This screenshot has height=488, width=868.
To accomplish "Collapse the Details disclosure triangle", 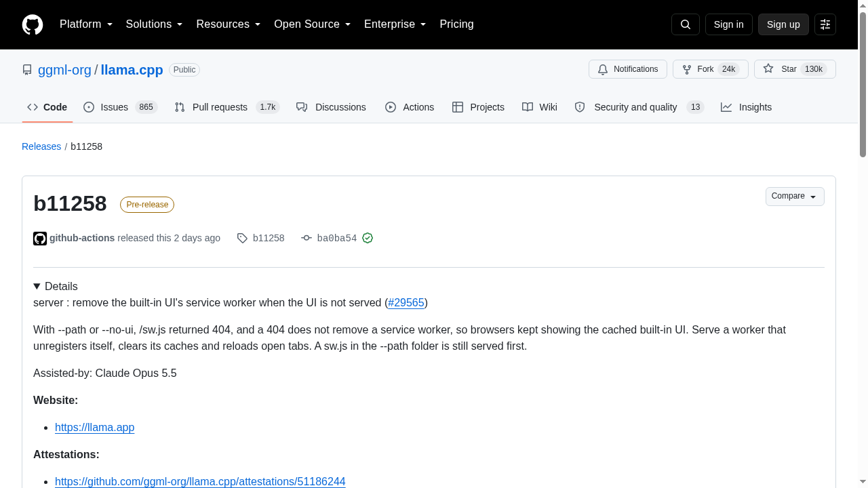I will point(37,286).
